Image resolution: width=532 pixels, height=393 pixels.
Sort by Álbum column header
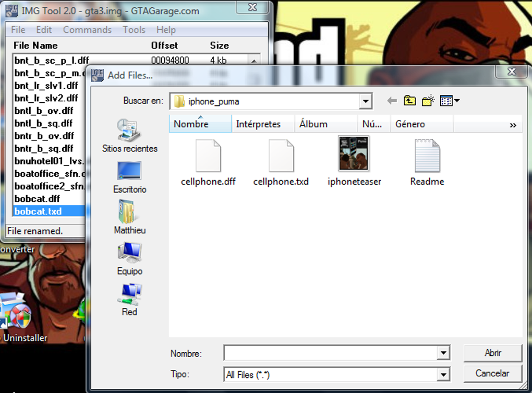pos(326,124)
